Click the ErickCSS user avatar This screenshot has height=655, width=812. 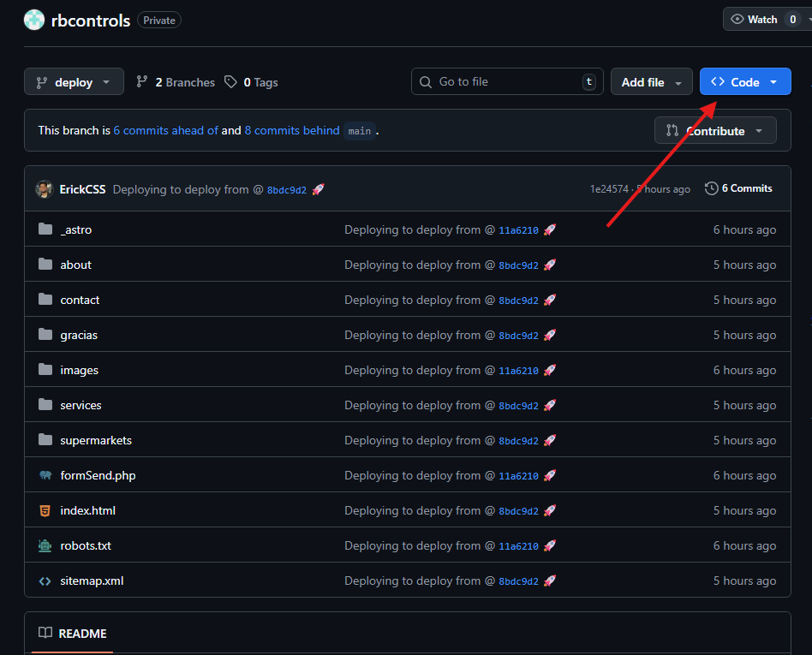[45, 189]
